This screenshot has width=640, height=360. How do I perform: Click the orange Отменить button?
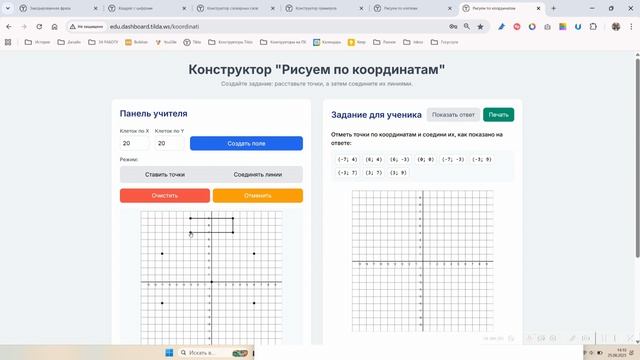pos(258,196)
